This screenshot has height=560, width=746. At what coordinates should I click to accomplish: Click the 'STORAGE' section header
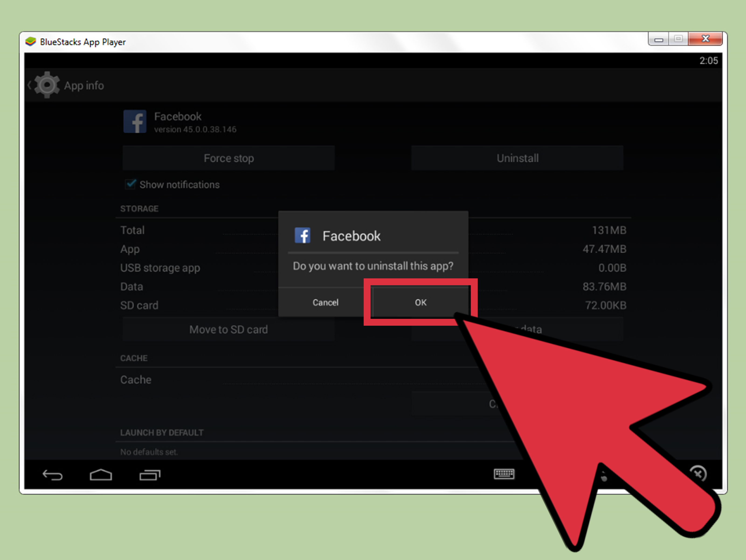[139, 208]
